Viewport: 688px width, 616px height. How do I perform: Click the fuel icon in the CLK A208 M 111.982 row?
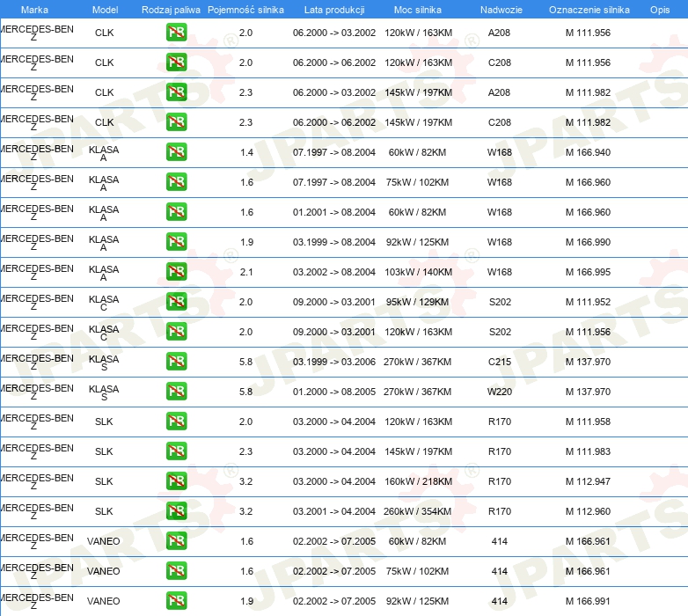tap(176, 92)
